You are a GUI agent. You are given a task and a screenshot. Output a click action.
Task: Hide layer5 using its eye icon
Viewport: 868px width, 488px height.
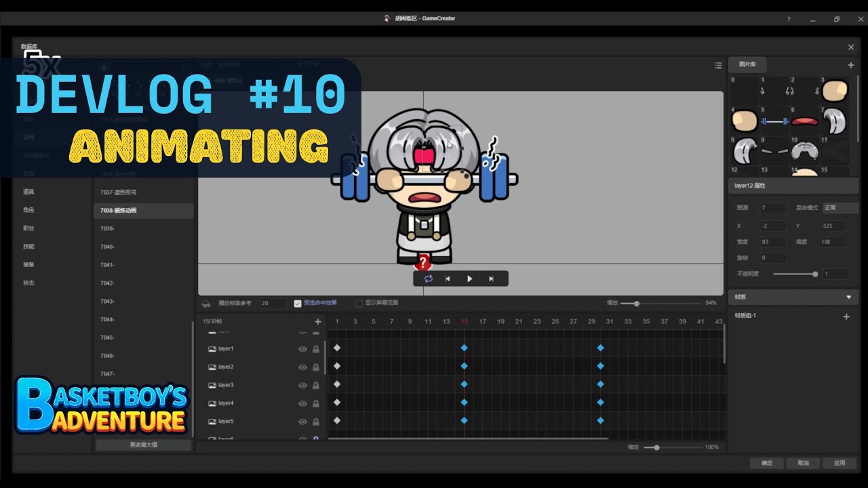pos(302,422)
